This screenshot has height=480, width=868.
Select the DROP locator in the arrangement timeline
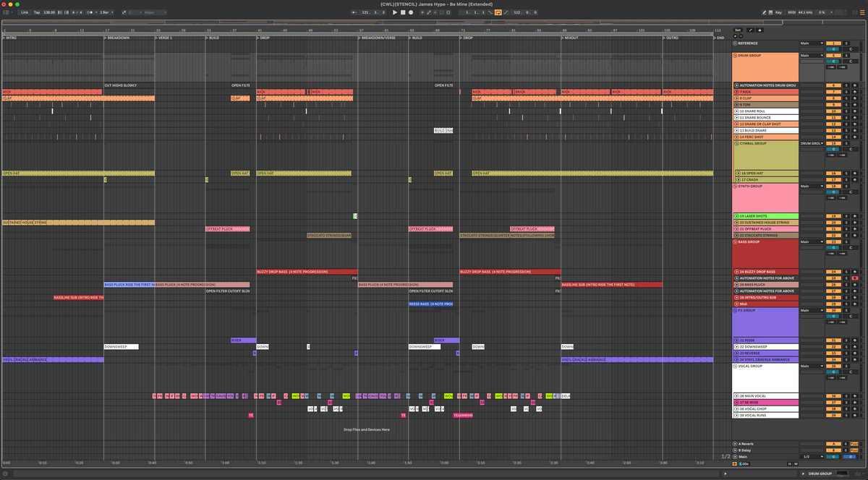pos(262,37)
